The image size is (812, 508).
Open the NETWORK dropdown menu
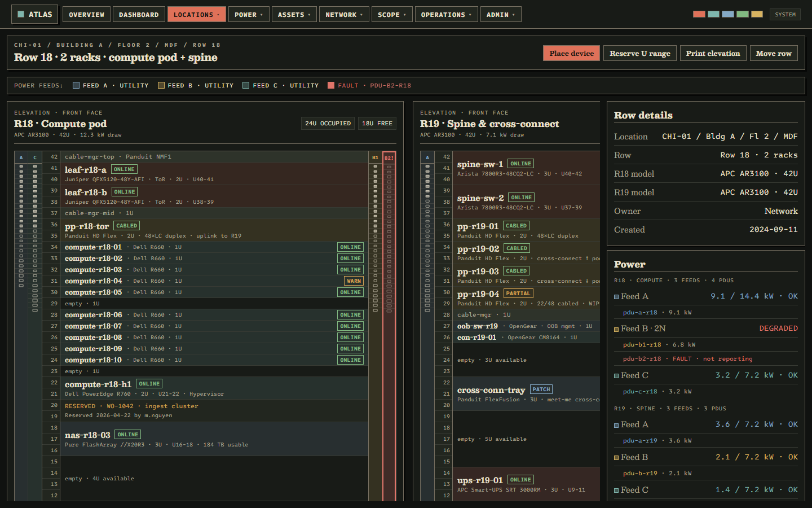click(344, 15)
